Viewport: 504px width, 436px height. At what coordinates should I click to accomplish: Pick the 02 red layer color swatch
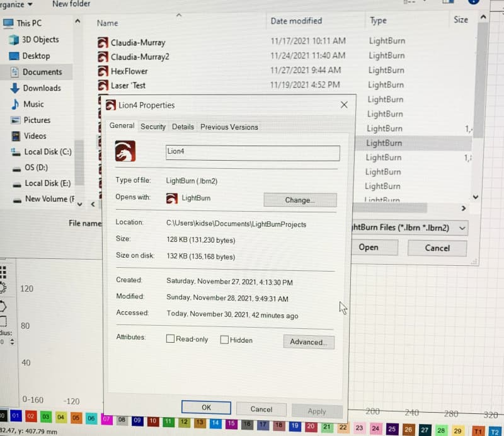30,416
